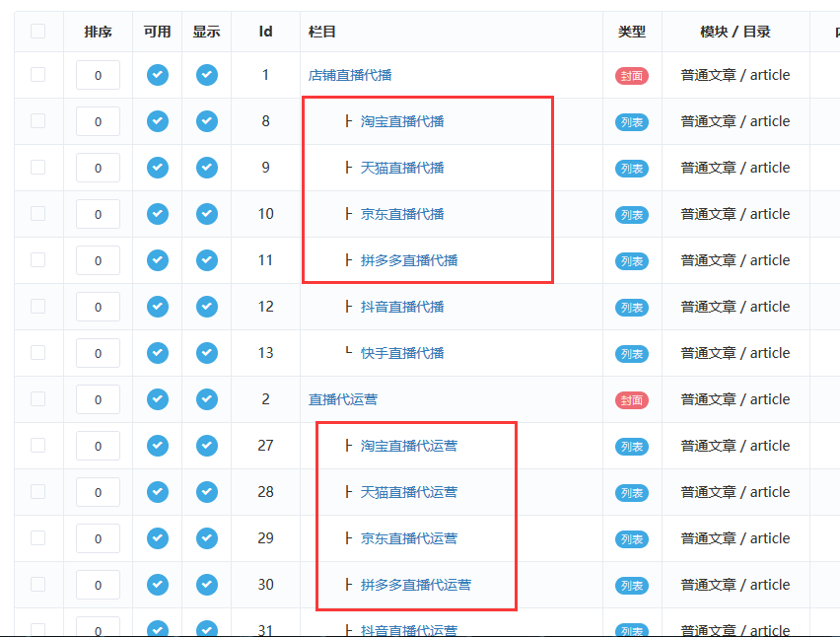Screen dimensions: 840x637
Task: Check the box for 淘宝直播代运营 row
Action: 38,445
